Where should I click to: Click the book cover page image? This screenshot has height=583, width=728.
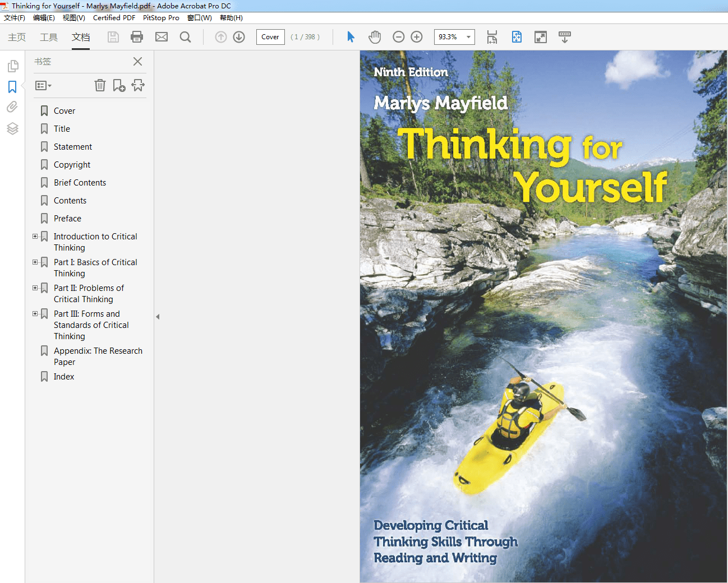543,316
